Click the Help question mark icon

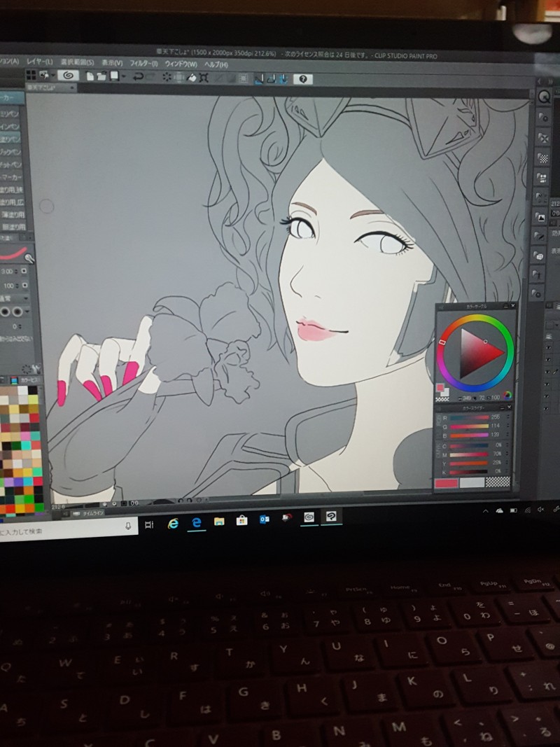coord(303,80)
